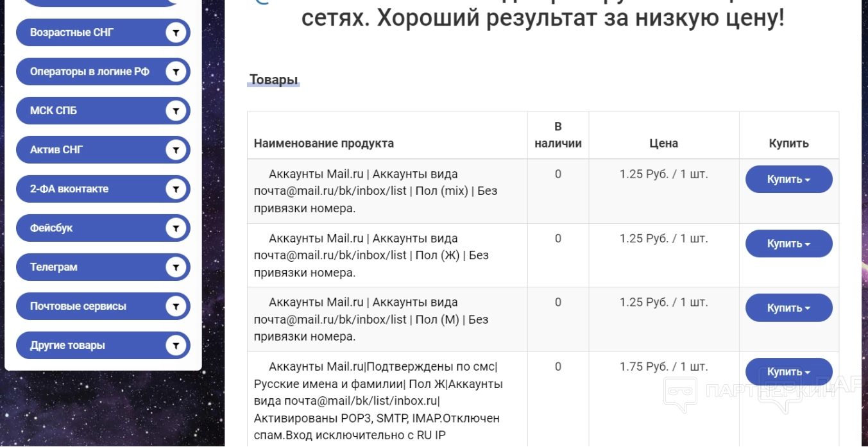Click filter icon on Возрастные СНГ
Viewport: 868px width, 447px height.
[176, 32]
